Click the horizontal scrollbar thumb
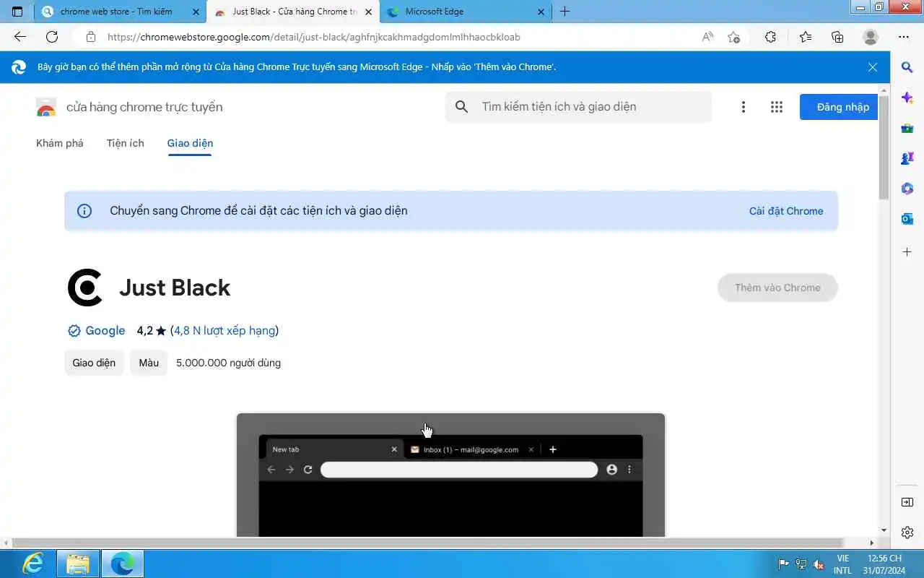The height and width of the screenshot is (578, 924). [428, 543]
